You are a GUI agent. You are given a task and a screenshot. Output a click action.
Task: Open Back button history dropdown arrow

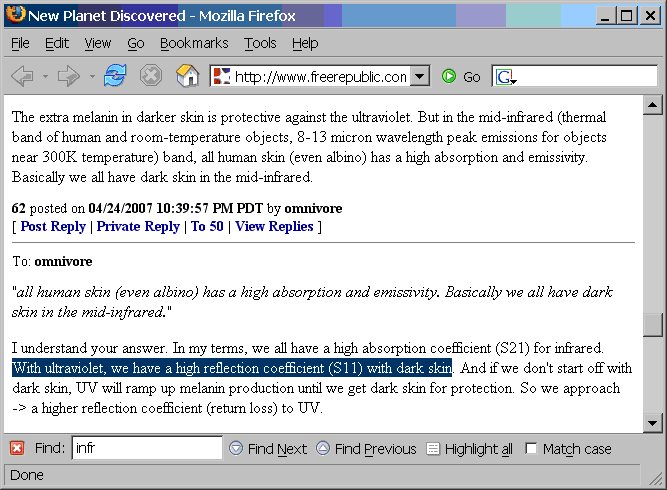(x=46, y=77)
